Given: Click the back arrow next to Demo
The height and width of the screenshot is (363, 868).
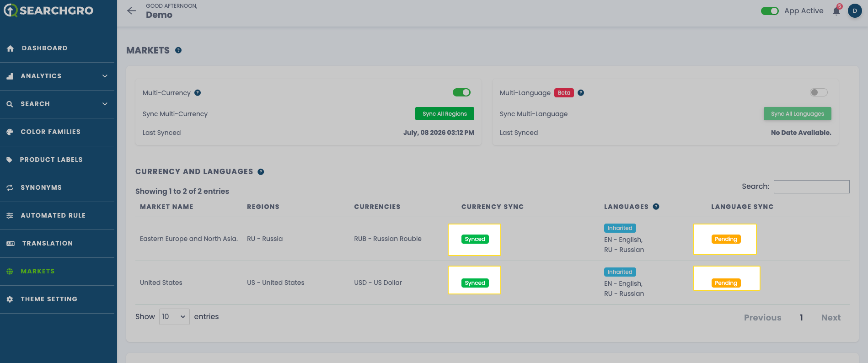Looking at the screenshot, I should [x=132, y=11].
